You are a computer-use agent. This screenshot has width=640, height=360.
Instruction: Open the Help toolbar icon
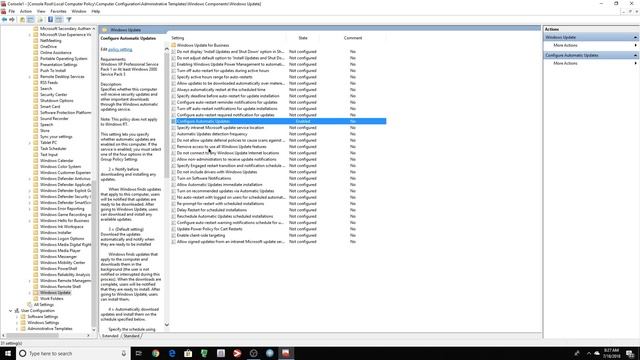pyautogui.click(x=50, y=20)
